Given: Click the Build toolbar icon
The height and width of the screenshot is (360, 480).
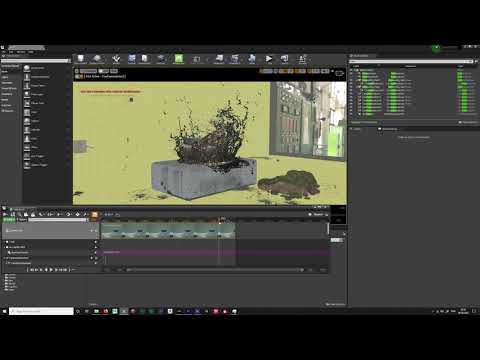Looking at the screenshot, I should coord(252,59).
